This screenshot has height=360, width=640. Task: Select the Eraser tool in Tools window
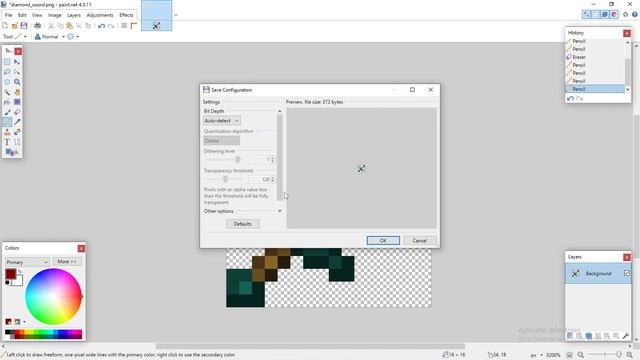17,112
